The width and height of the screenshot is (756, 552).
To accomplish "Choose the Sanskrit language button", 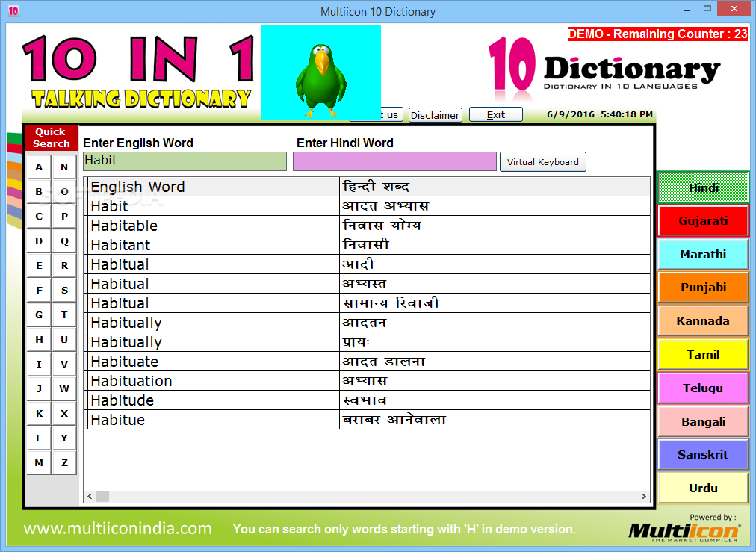I will pyautogui.click(x=703, y=455).
